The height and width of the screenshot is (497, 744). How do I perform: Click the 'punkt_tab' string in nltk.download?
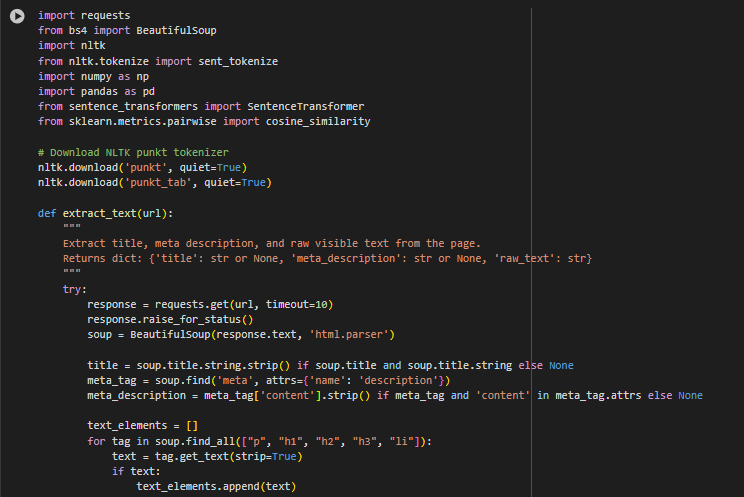tap(158, 183)
